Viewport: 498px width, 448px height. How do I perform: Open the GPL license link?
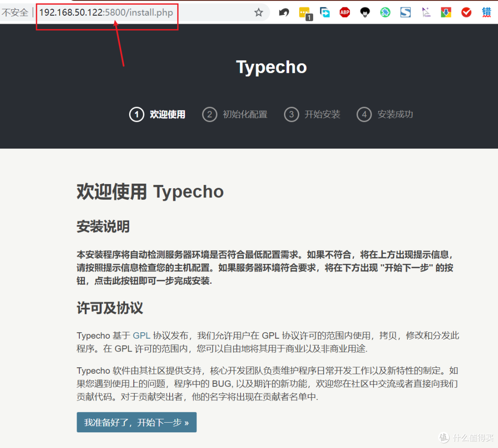141,335
